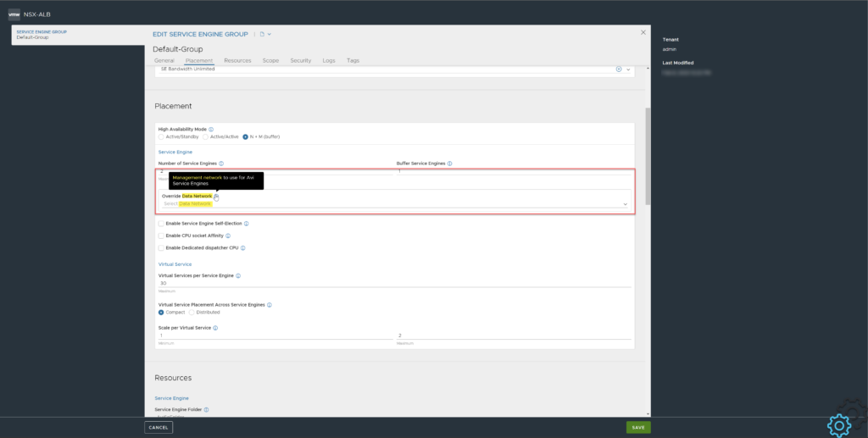
Task: Select Active/Standby high availability mode
Action: point(162,136)
